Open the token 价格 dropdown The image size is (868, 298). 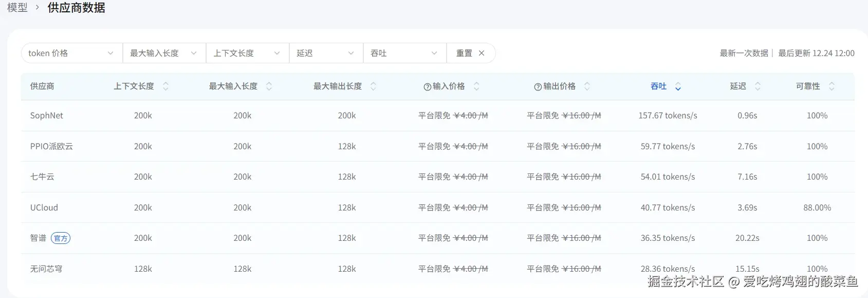click(71, 53)
